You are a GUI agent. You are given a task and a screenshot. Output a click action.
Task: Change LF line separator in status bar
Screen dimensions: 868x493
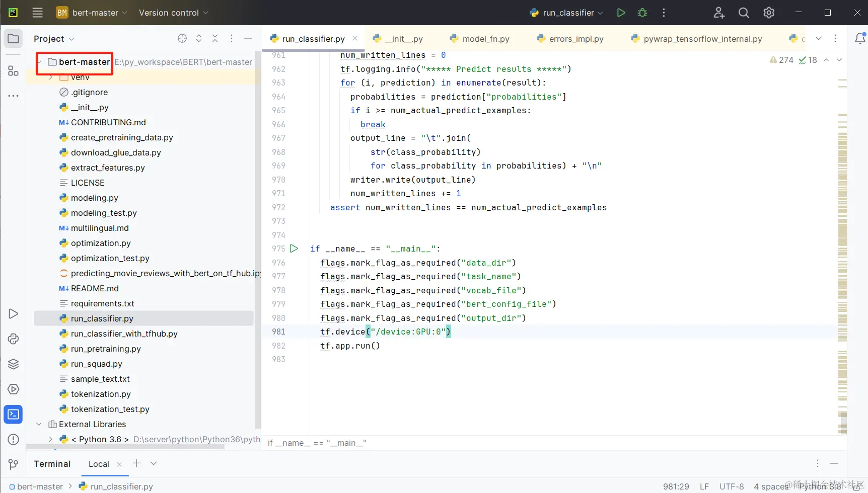click(704, 486)
